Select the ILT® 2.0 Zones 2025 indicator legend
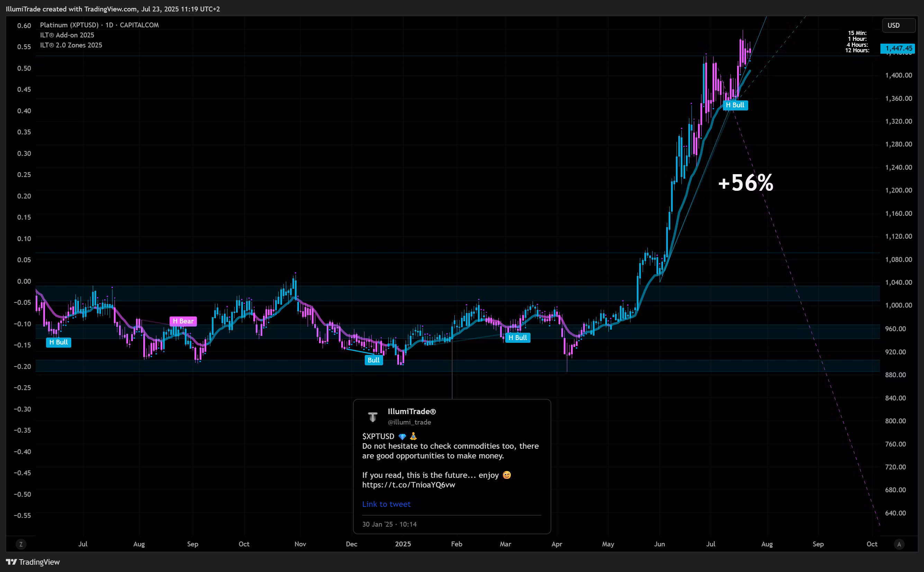The image size is (924, 572). point(71,45)
